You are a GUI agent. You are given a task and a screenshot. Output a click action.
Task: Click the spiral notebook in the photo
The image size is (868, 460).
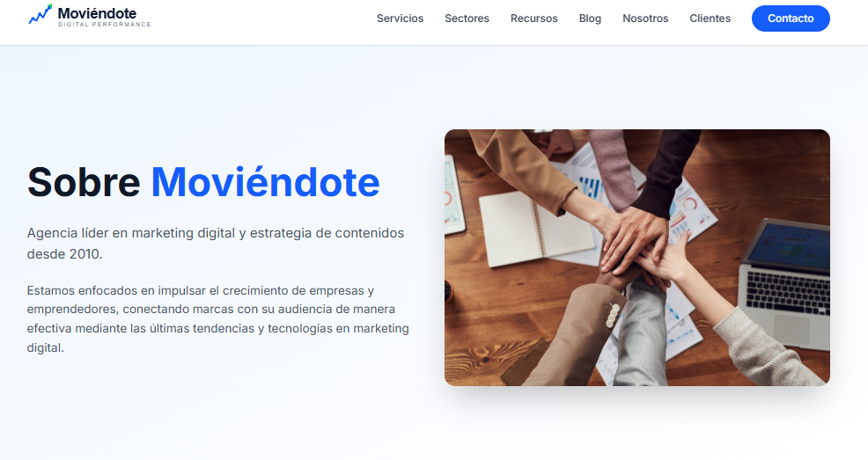click(x=536, y=228)
